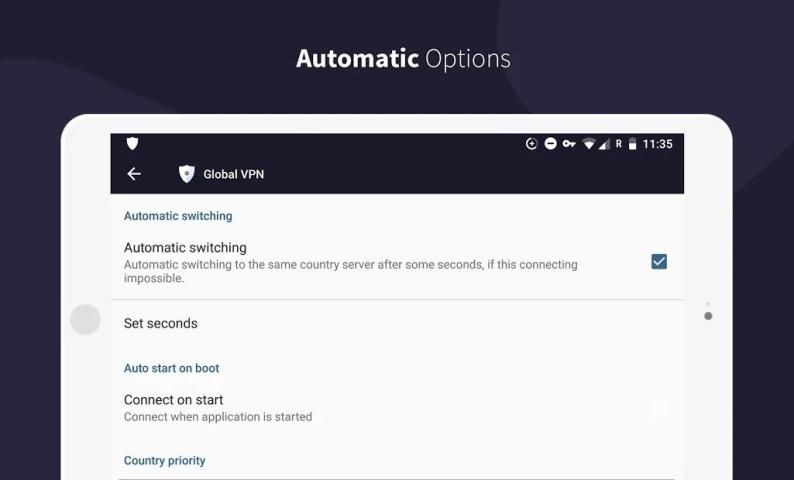Tap the shield notification icon in status bar

click(x=132, y=144)
